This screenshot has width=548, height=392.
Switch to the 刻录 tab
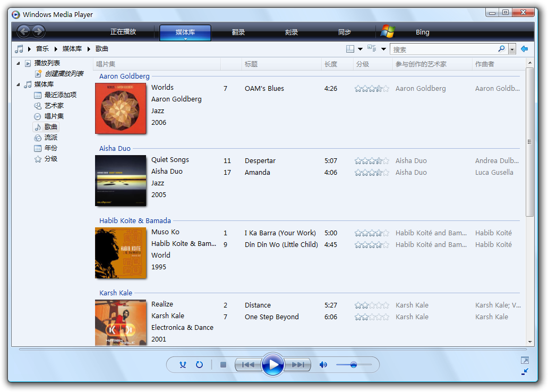click(x=292, y=32)
